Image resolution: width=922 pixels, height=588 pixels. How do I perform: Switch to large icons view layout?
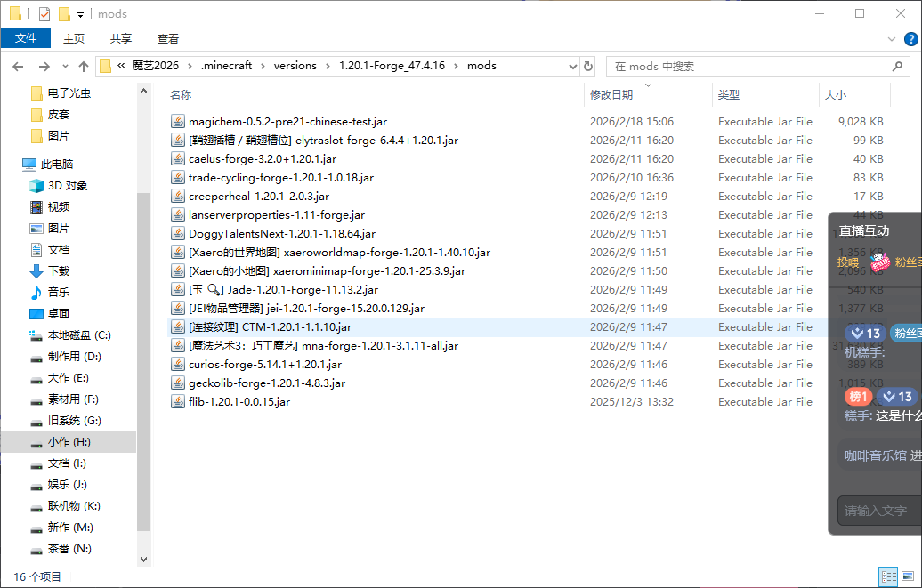point(908,576)
